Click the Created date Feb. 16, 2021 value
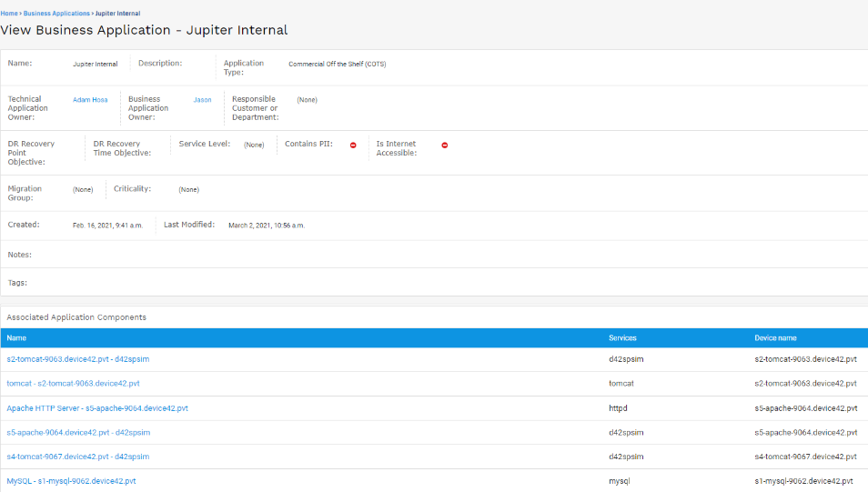The width and height of the screenshot is (868, 492). tap(107, 226)
